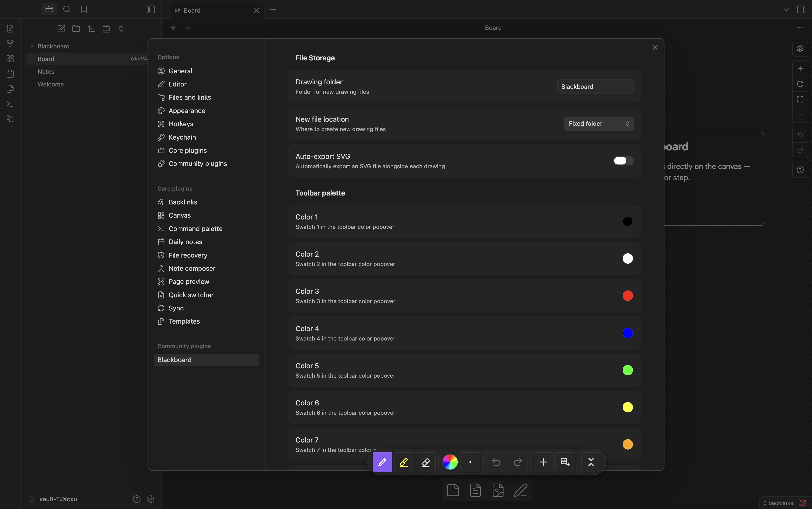The width and height of the screenshot is (812, 509).
Task: Change Color 6 yellow swatch
Action: (x=627, y=407)
